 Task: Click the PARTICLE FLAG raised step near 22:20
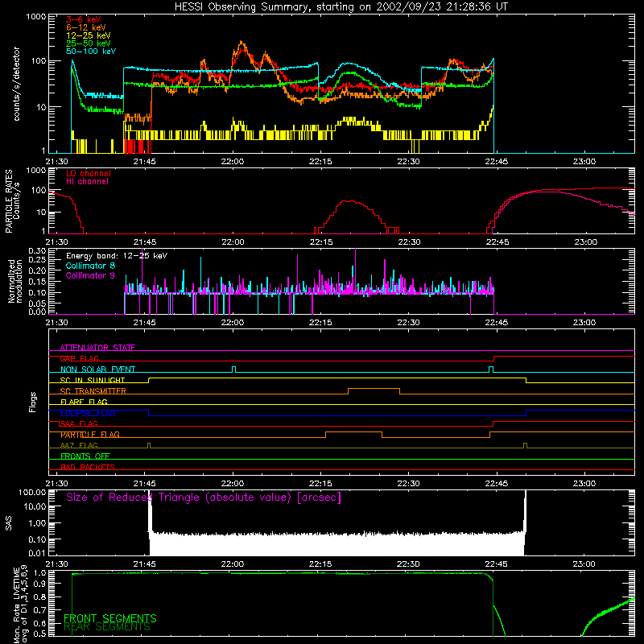click(353, 432)
